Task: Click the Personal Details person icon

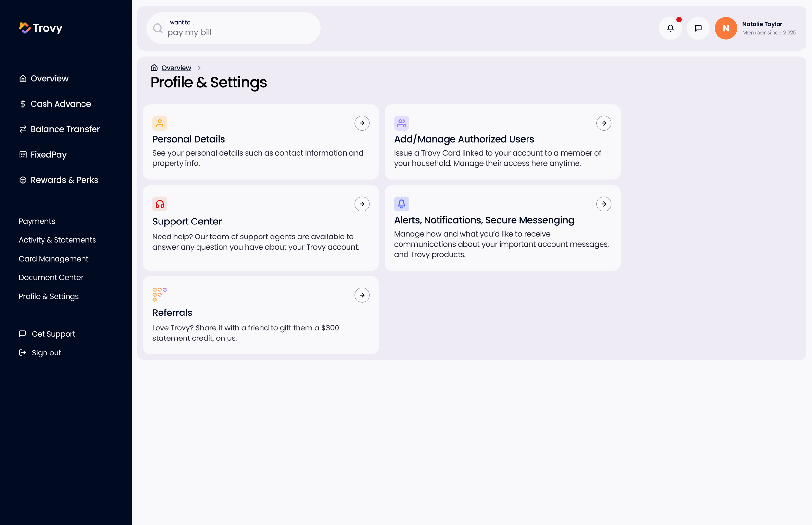Action: click(160, 123)
